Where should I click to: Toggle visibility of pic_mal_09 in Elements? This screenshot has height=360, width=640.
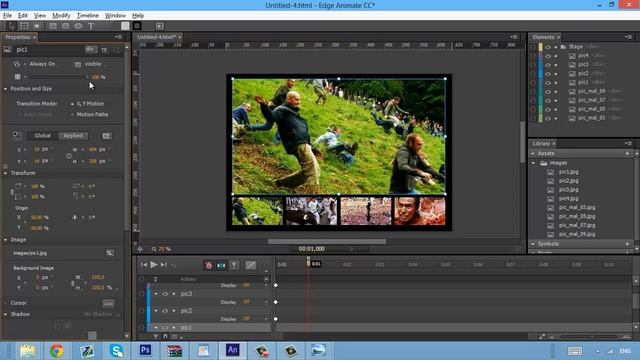548,91
